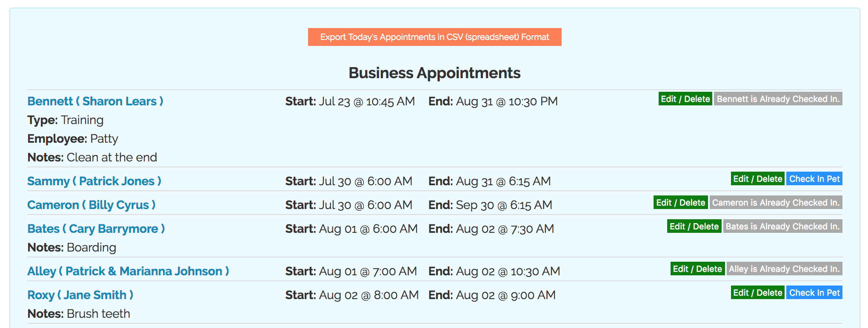Check in pet Roxy
868x328 pixels.
click(x=814, y=293)
